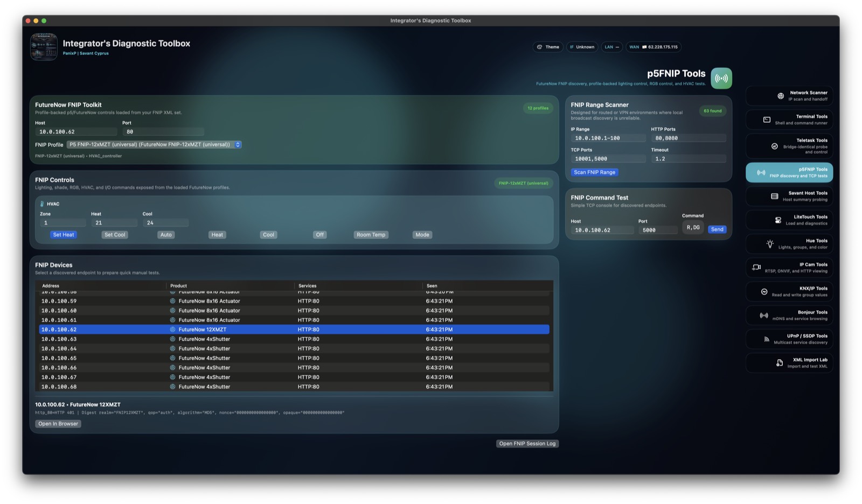Open the FNIP Profile dropdown

(154, 144)
